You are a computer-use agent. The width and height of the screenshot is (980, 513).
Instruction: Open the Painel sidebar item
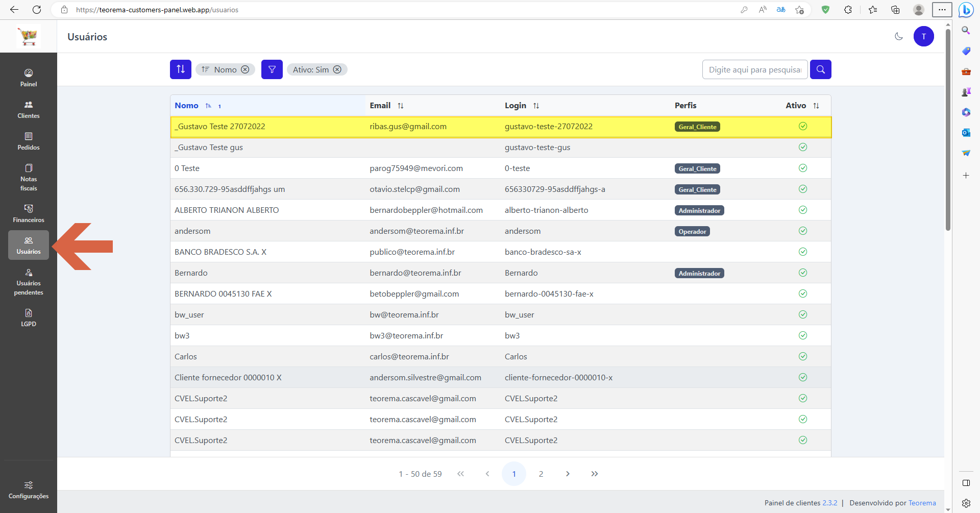coord(29,78)
